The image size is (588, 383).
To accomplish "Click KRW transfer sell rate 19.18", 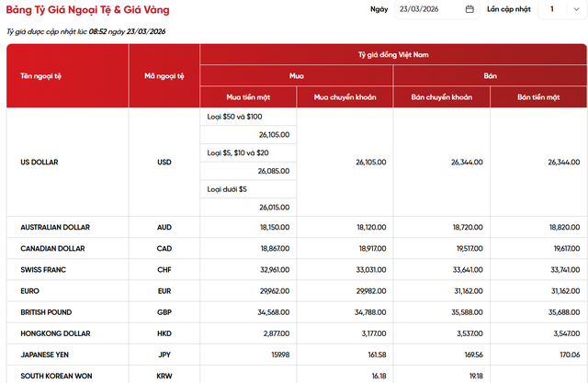I will pyautogui.click(x=476, y=376).
